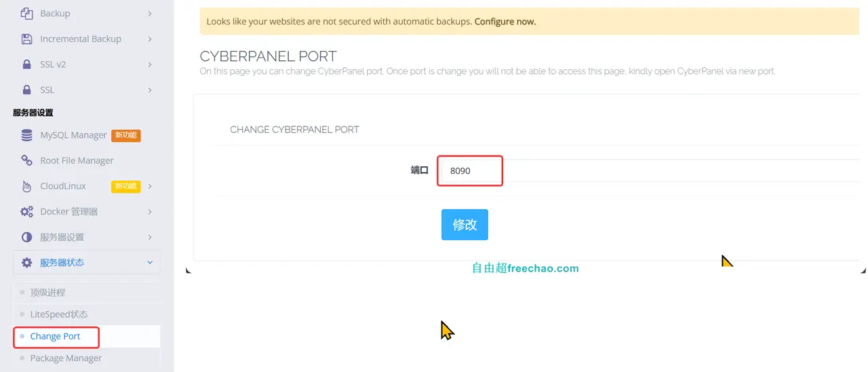Click the 服务器状态 gear icon

pyautogui.click(x=26, y=263)
